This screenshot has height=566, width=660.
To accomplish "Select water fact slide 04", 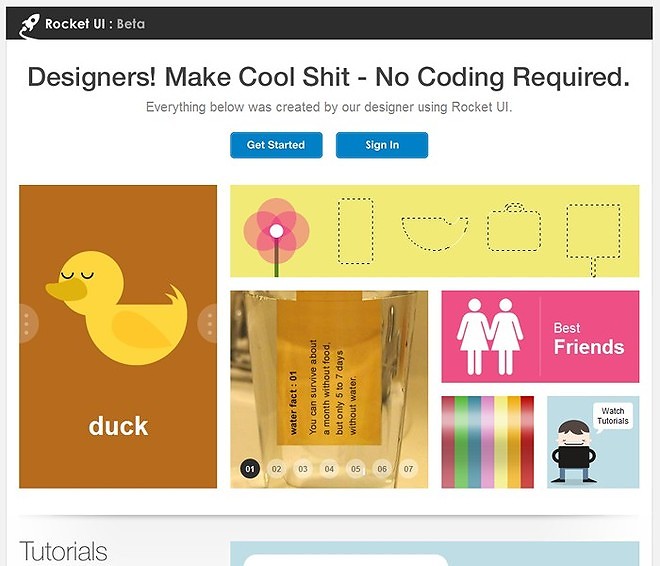I will coord(329,469).
